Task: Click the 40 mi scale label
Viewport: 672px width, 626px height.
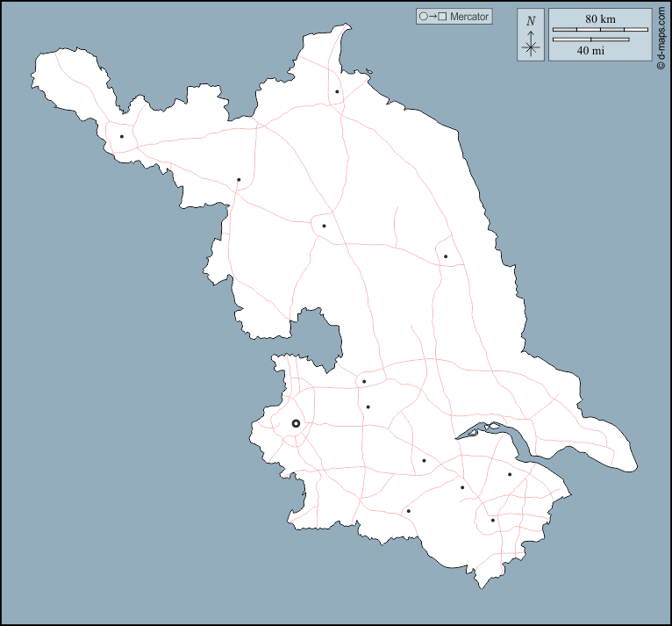Action: (590, 51)
